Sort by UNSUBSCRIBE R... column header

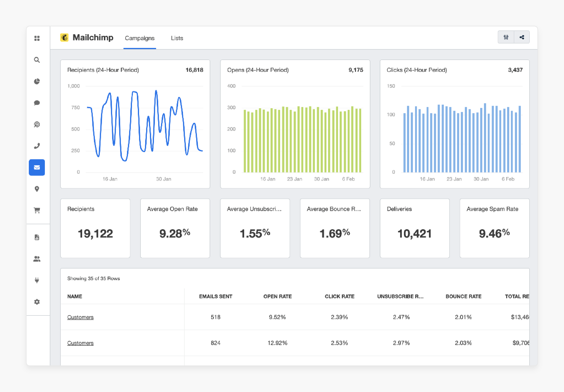(x=400, y=296)
